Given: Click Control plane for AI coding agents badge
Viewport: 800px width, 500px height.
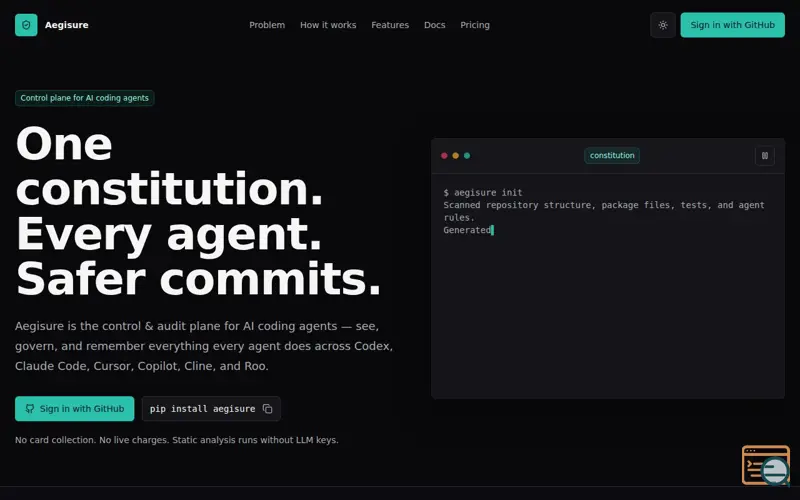Looking at the screenshot, I should pyautogui.click(x=85, y=98).
